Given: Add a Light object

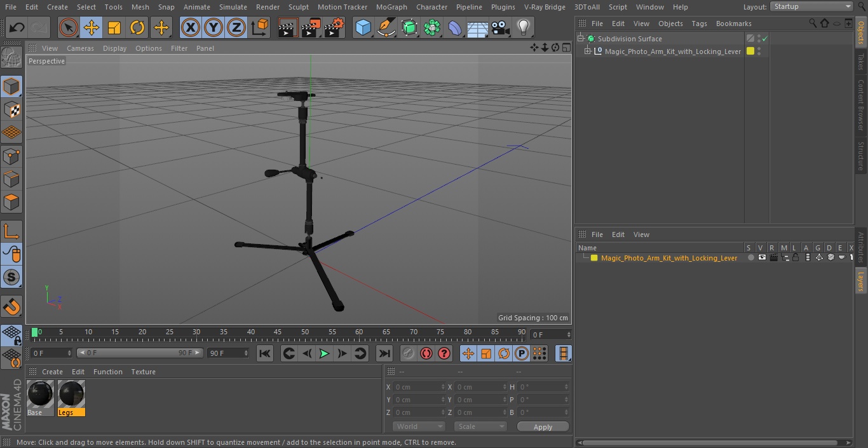Looking at the screenshot, I should [x=524, y=27].
